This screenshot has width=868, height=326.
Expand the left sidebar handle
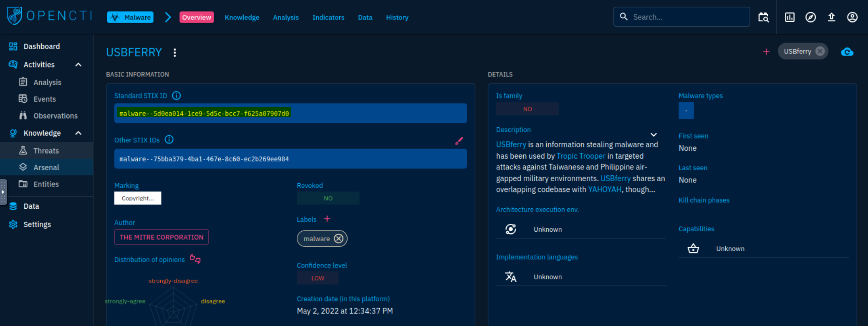pos(3,192)
